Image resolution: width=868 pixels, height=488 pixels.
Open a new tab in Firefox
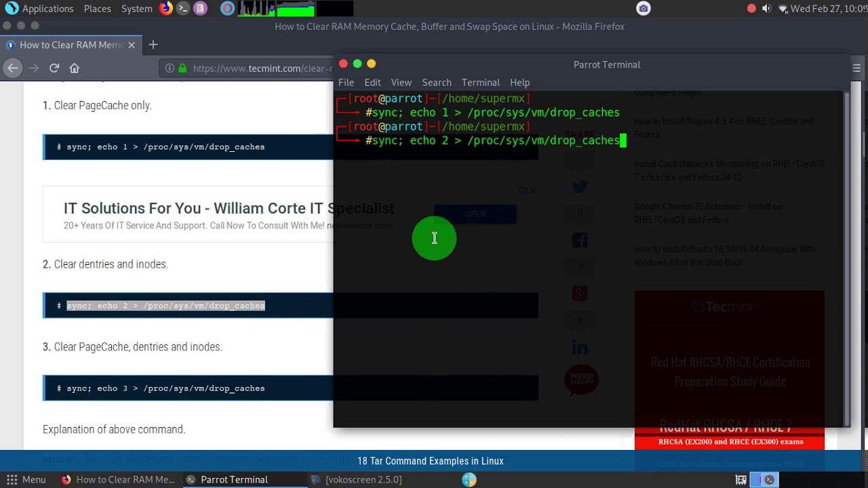[x=153, y=45]
